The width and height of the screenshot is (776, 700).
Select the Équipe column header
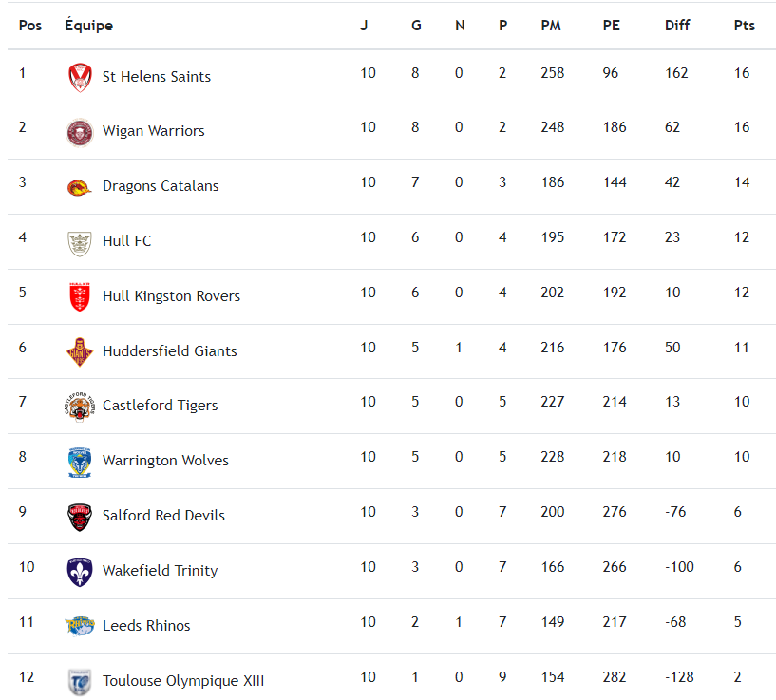88,26
